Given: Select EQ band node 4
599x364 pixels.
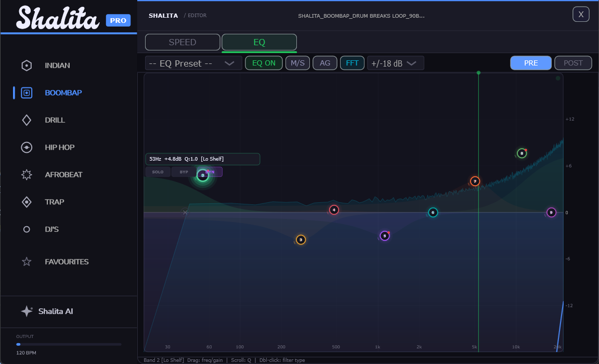Looking at the screenshot, I should (334, 210).
